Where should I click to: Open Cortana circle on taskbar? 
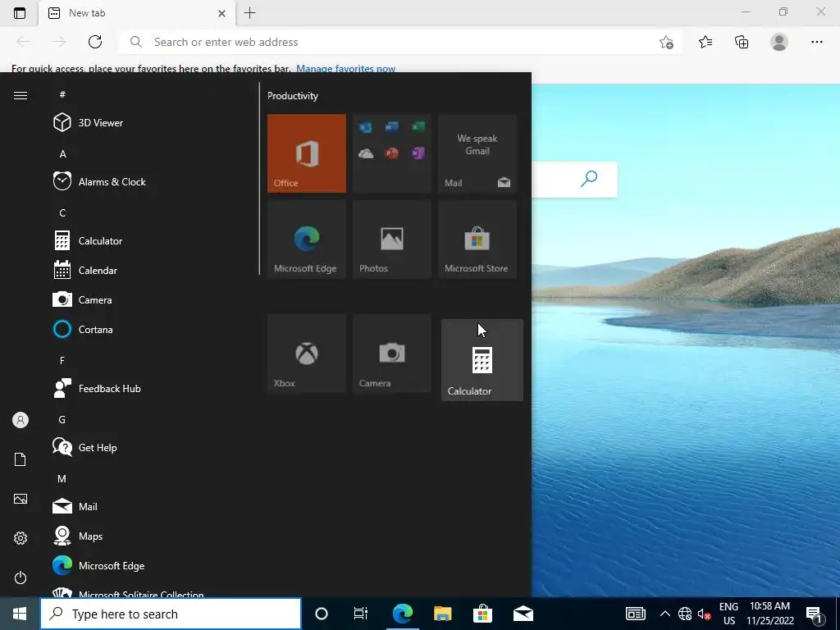(322, 614)
